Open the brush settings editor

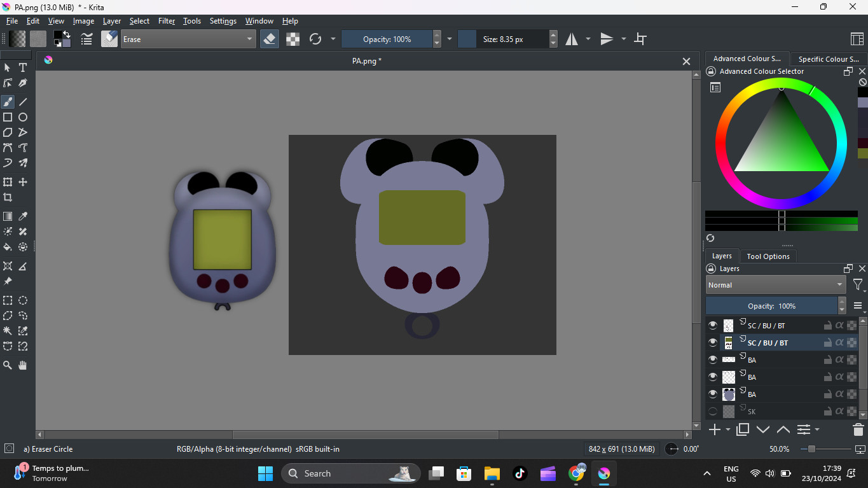[x=86, y=39]
